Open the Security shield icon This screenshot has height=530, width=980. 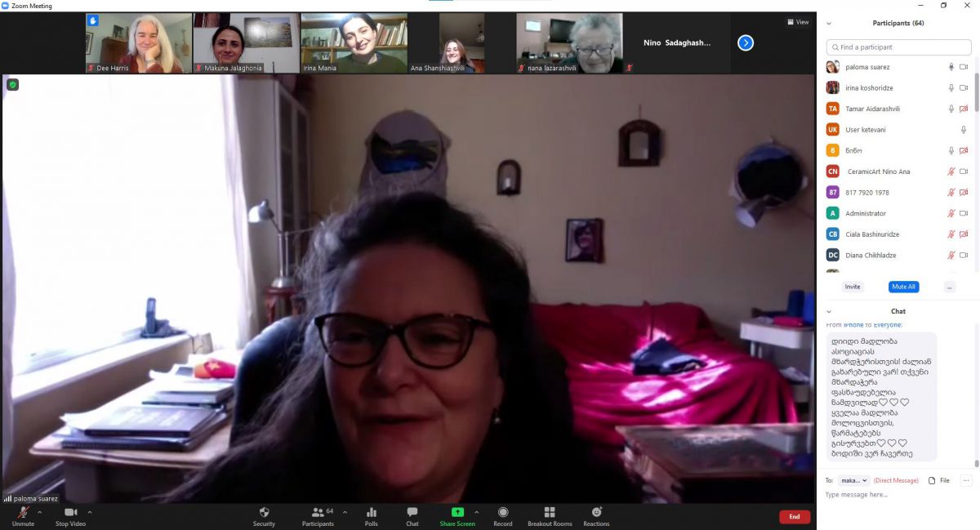pyautogui.click(x=264, y=513)
